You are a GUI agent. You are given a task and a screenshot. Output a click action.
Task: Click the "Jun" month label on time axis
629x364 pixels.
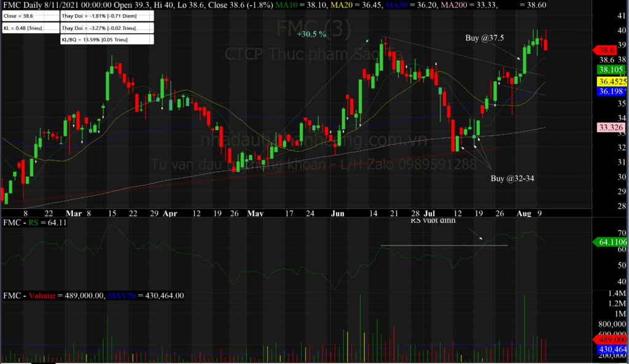click(337, 214)
